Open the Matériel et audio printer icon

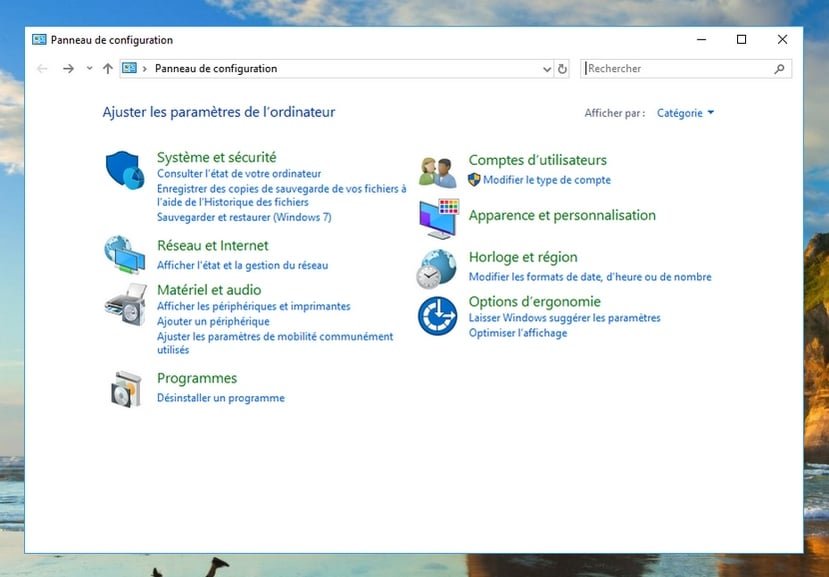tap(126, 304)
